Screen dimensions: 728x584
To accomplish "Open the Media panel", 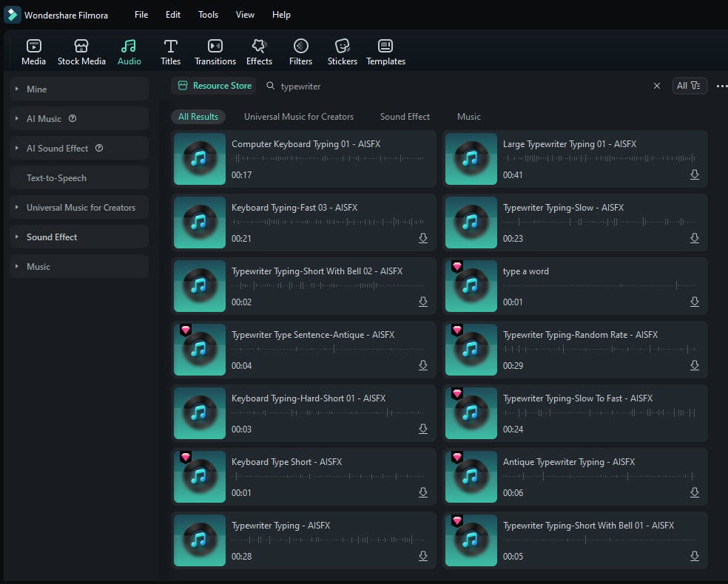I will tap(33, 52).
